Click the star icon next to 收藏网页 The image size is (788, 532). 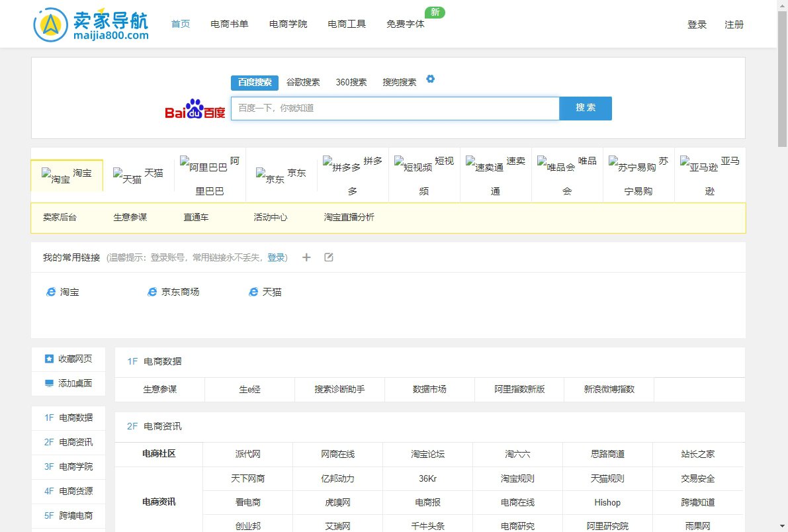[49, 359]
